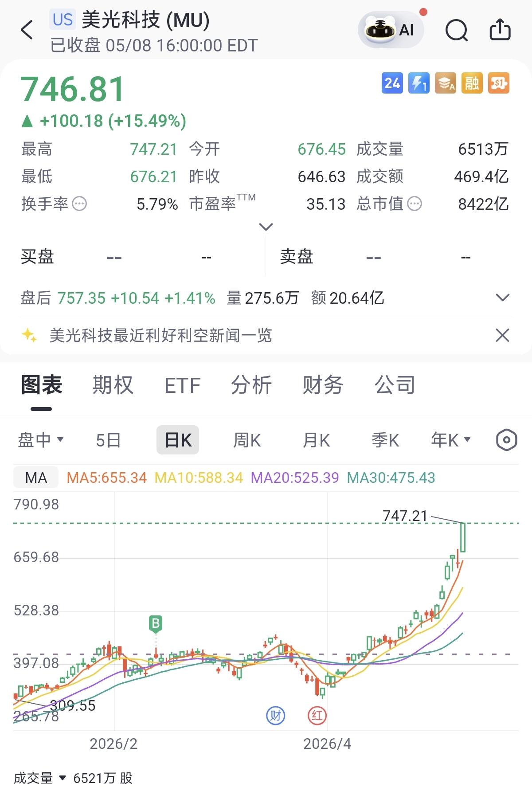Tap the gold stacked layers badge

[446, 83]
